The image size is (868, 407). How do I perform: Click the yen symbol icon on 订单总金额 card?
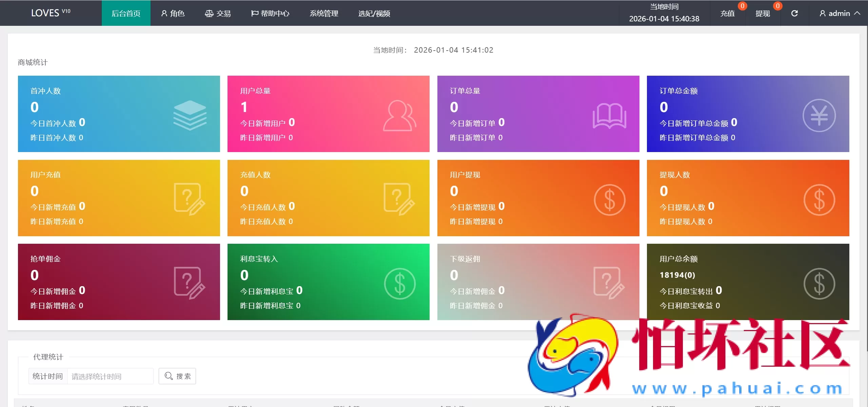coord(820,115)
